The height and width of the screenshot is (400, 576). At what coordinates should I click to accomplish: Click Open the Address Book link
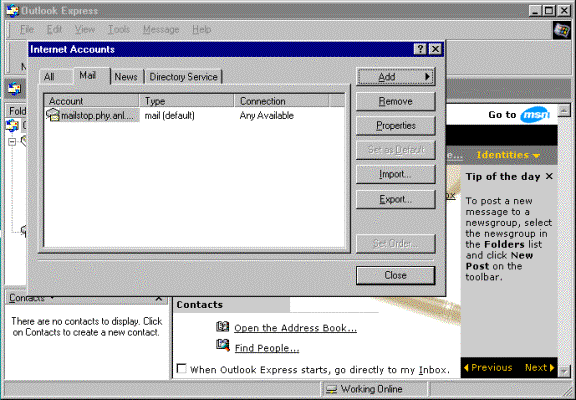pos(295,328)
